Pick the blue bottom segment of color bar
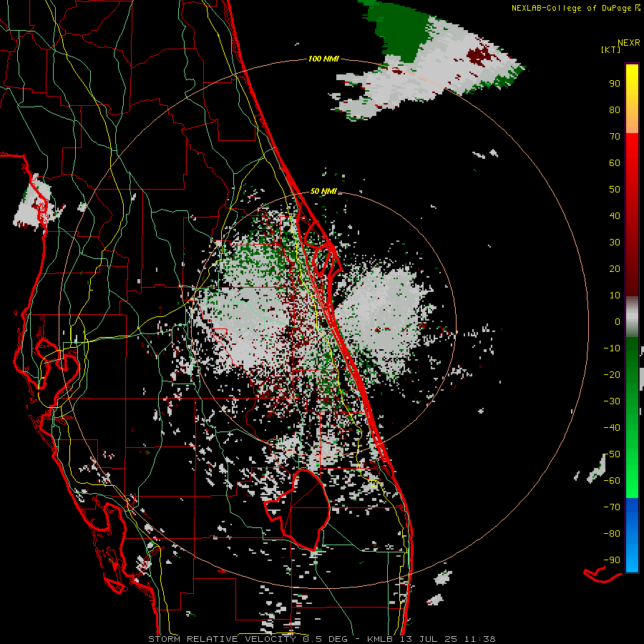Viewport: 644px width, 644px height. (x=632, y=535)
